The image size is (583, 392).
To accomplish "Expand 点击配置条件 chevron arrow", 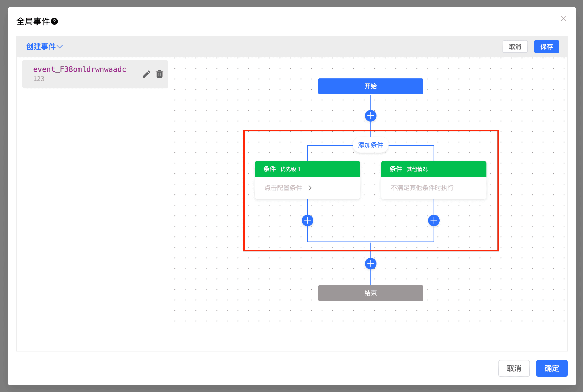I will tap(310, 188).
